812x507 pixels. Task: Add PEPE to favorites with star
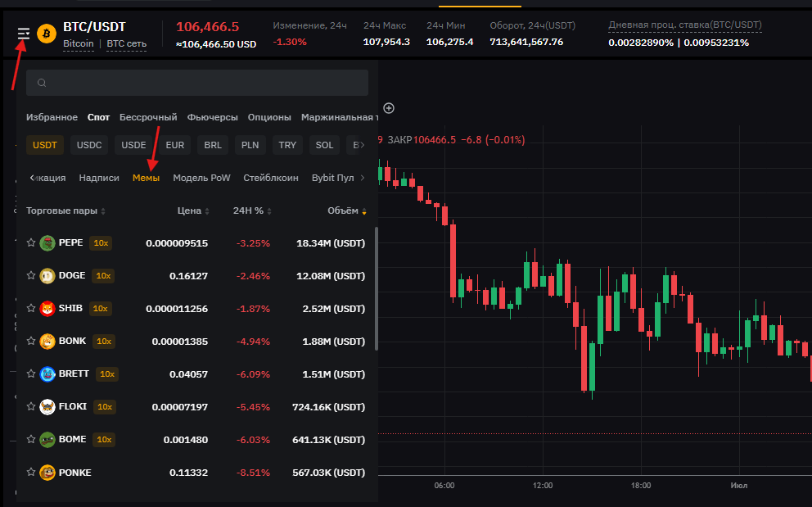tap(31, 243)
